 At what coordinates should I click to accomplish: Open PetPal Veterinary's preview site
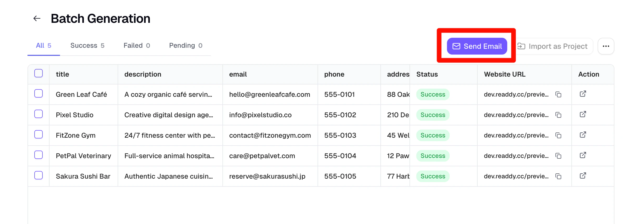coord(583,156)
